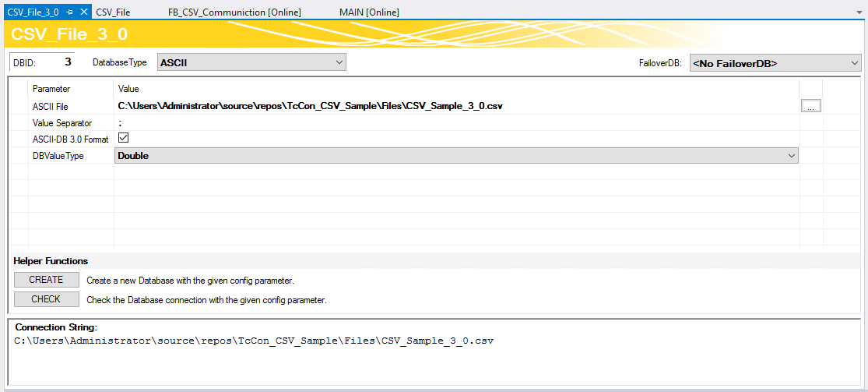Switch to the CSV_File tab
Screen dimensions: 868x392
[113, 12]
